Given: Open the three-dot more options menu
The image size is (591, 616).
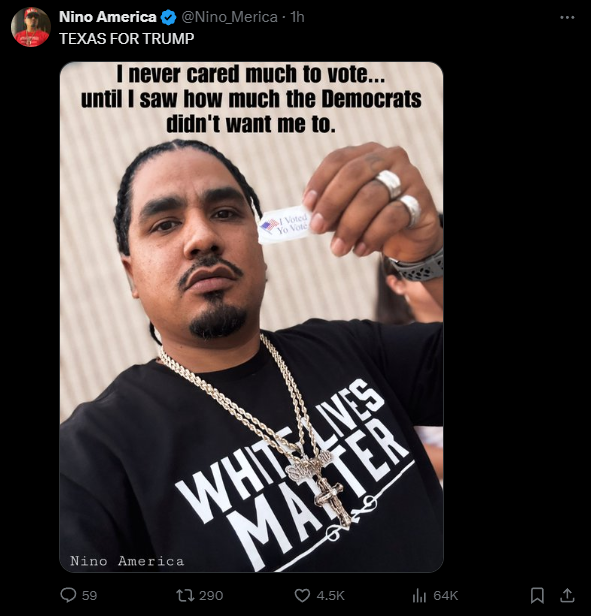Looking at the screenshot, I should (567, 17).
